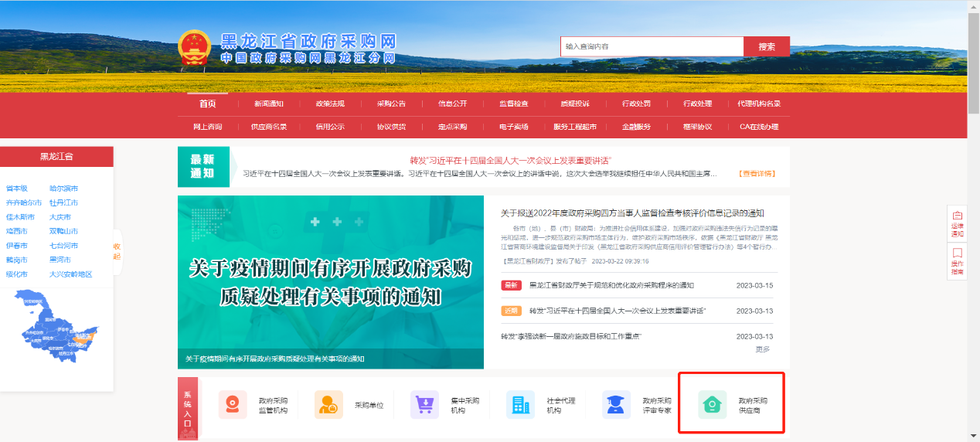This screenshot has height=442, width=980.
Task: Click the orange 采购单位 person icon
Action: click(328, 405)
